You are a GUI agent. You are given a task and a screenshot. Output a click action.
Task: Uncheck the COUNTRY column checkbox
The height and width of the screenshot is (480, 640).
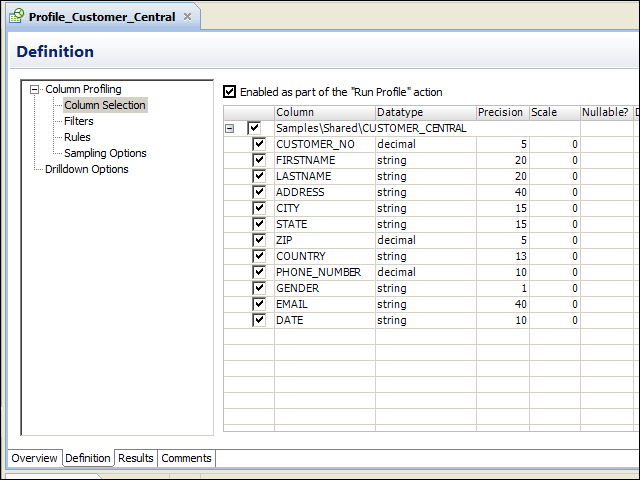pyautogui.click(x=259, y=256)
